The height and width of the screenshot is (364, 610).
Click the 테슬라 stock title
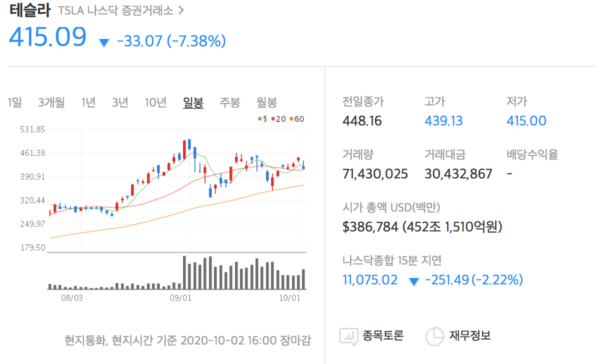[30, 10]
